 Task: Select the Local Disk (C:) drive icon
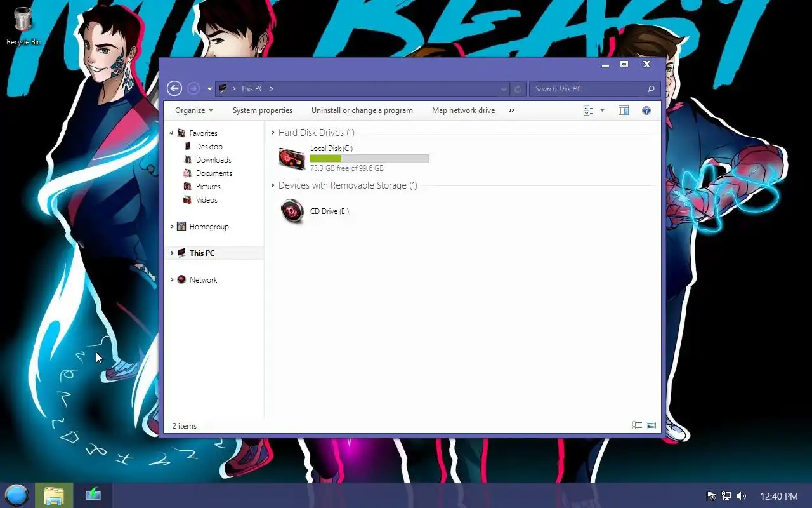[292, 158]
